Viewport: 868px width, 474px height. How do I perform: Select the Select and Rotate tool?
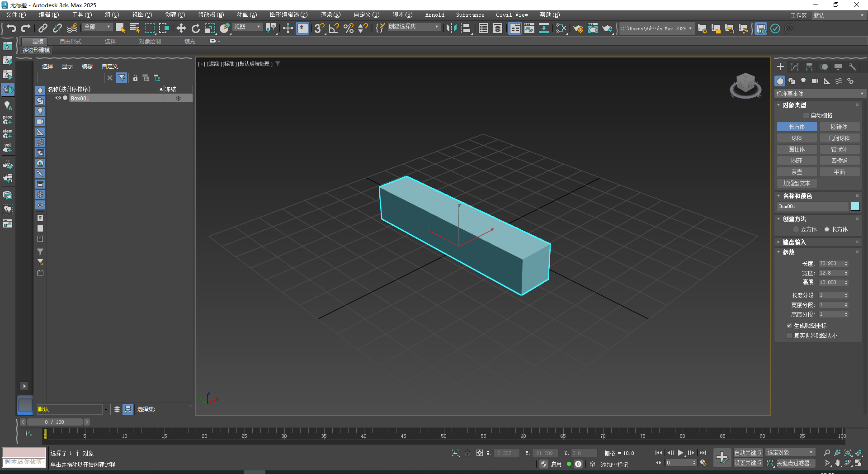click(x=195, y=28)
